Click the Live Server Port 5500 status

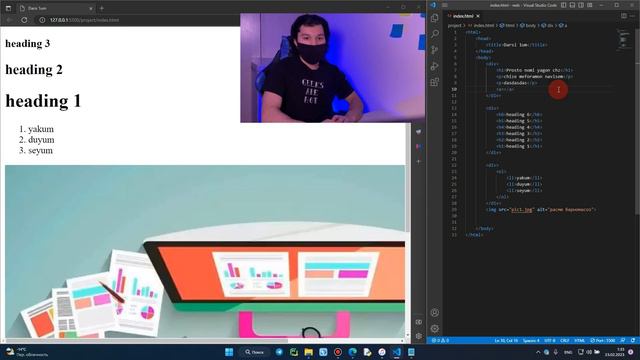click(602, 340)
